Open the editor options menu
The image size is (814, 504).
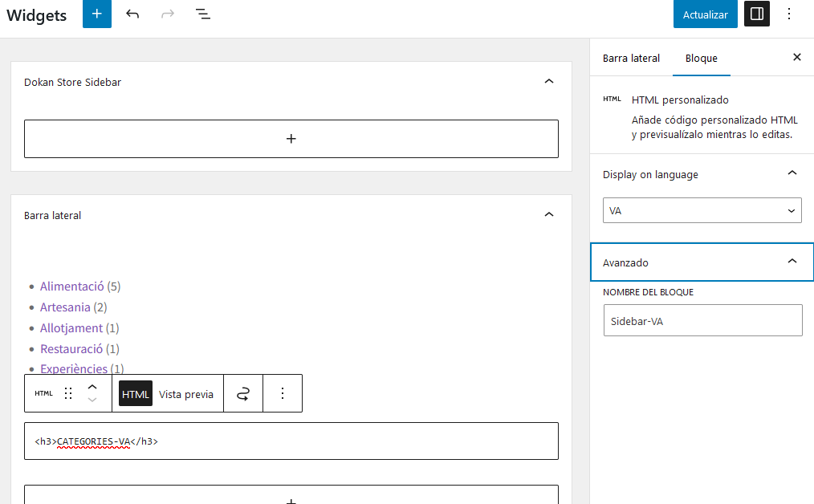[x=789, y=14]
